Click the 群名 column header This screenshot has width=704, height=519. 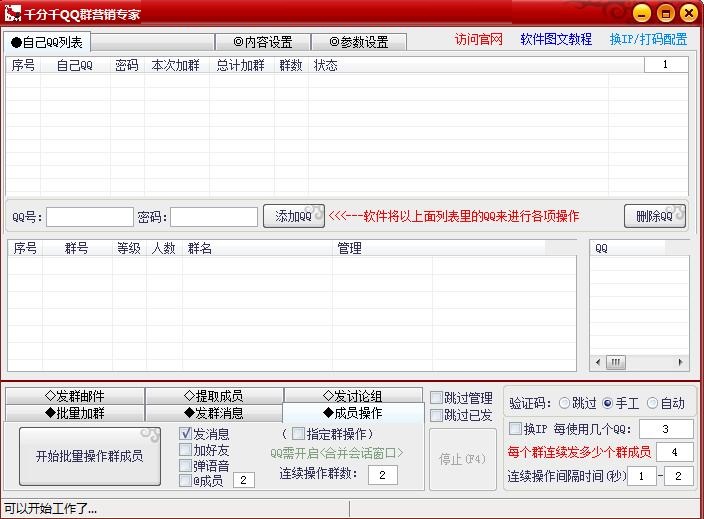pos(257,248)
